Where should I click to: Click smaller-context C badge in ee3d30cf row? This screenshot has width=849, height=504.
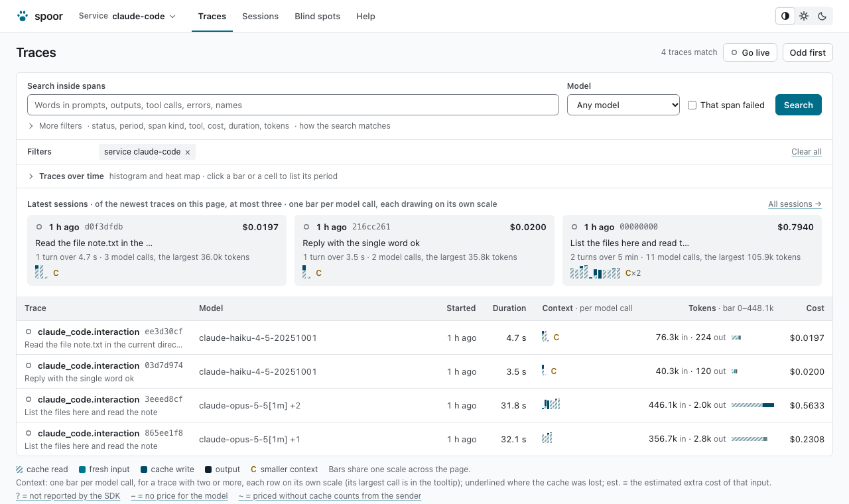(x=556, y=338)
